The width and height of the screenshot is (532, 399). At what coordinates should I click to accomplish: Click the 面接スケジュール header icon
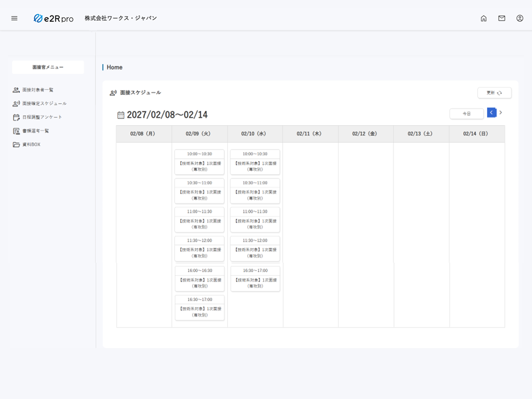click(x=113, y=93)
